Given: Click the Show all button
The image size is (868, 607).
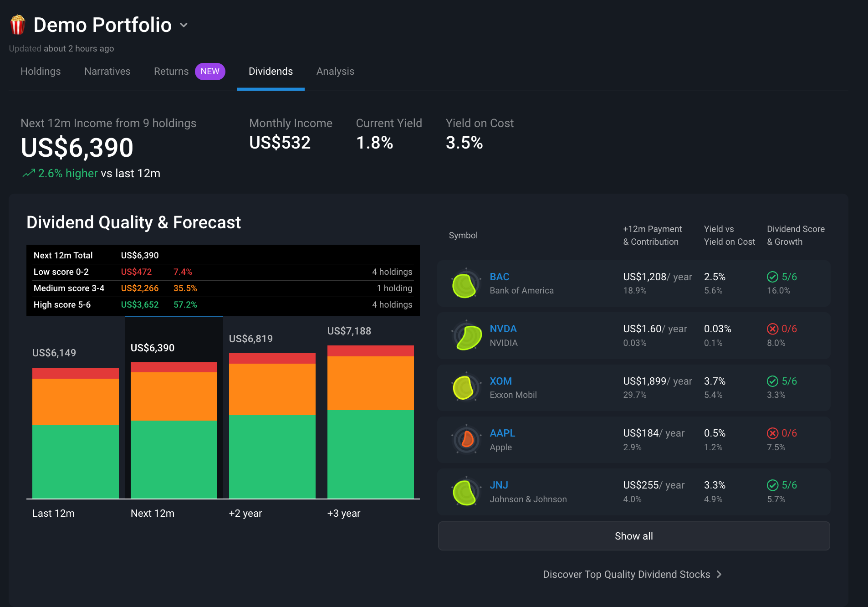Looking at the screenshot, I should (634, 536).
